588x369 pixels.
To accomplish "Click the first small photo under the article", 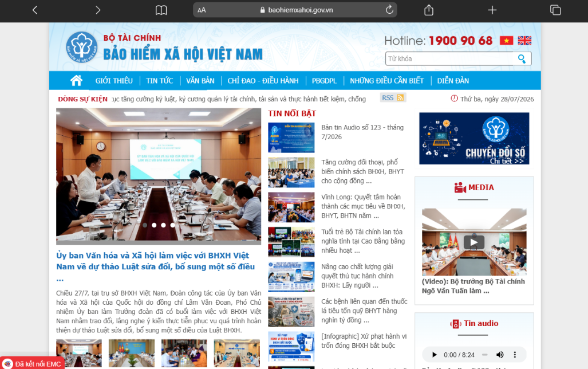I will click(x=79, y=353).
